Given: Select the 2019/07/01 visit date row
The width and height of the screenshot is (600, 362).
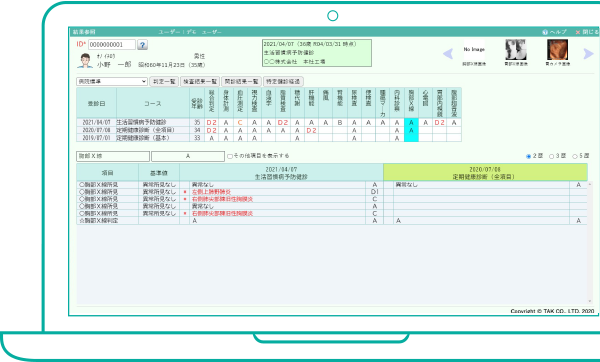Looking at the screenshot, I should click(96, 138).
